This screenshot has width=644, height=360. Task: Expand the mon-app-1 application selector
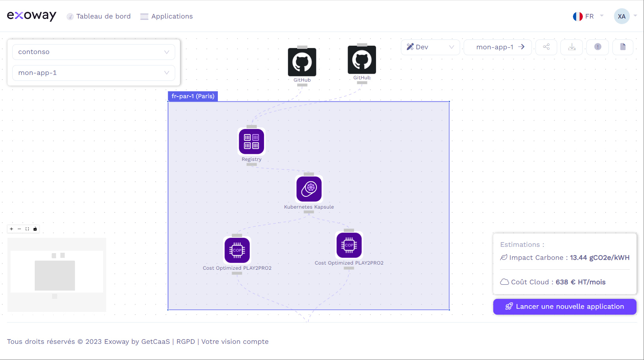coord(94,73)
